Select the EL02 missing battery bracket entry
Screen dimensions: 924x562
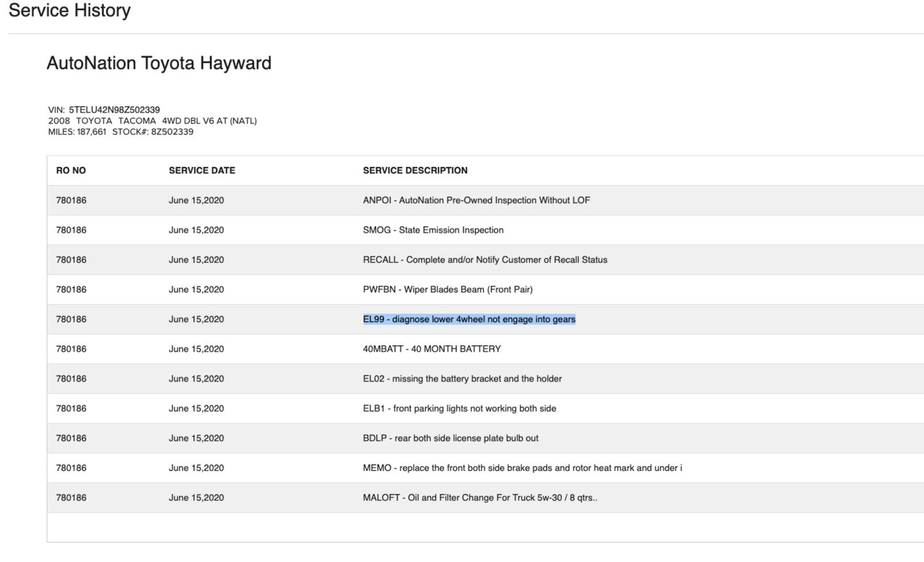tap(462, 379)
